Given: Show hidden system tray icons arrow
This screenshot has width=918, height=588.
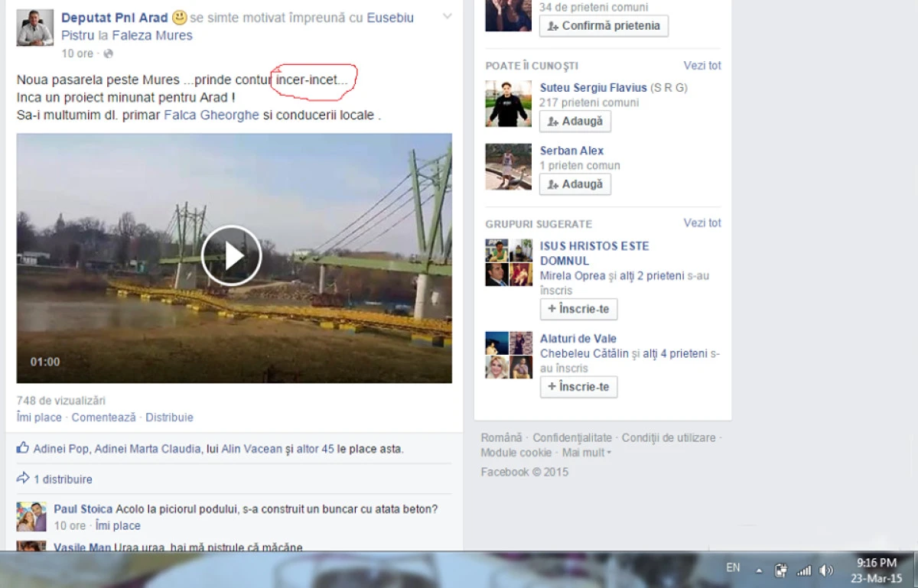Looking at the screenshot, I should [x=759, y=570].
